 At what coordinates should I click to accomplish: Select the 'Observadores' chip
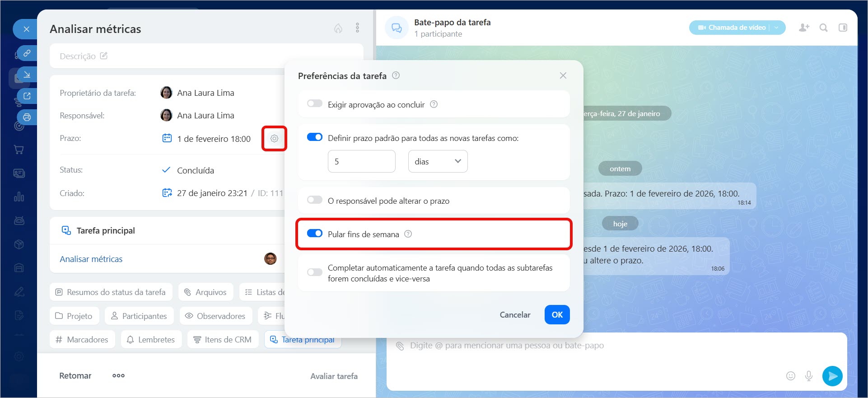coord(215,316)
